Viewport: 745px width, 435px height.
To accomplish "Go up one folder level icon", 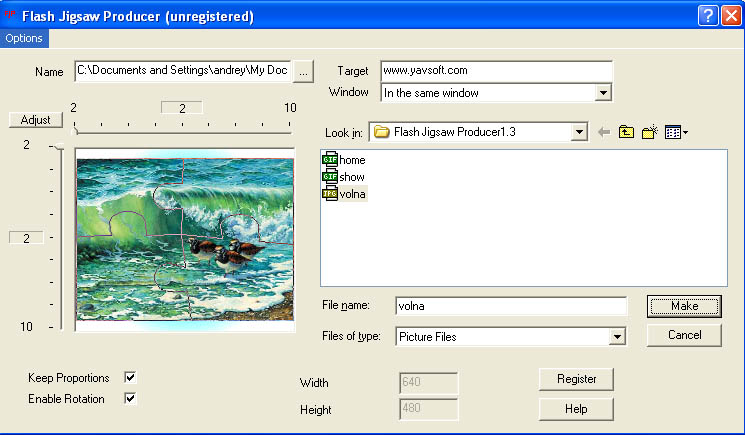I will (626, 132).
